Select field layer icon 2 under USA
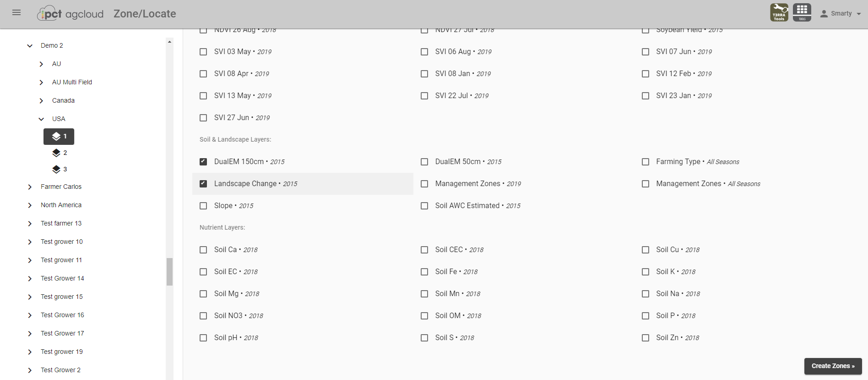The image size is (868, 380). tap(56, 153)
